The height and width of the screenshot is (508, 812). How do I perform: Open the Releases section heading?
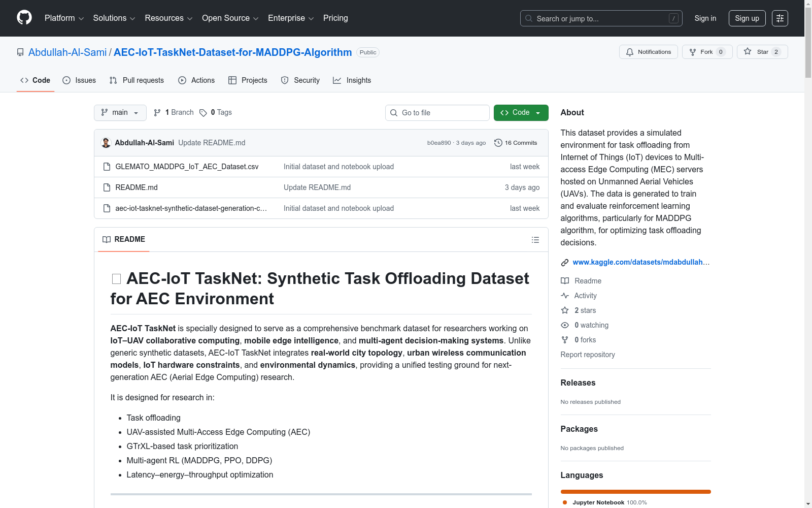pyautogui.click(x=578, y=383)
